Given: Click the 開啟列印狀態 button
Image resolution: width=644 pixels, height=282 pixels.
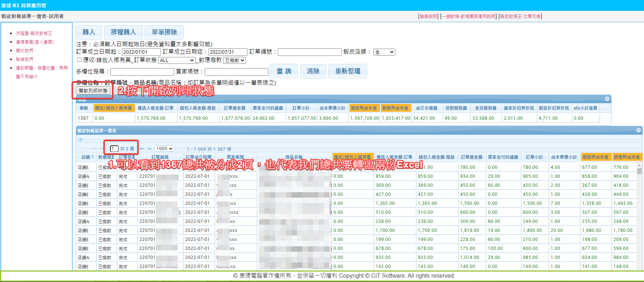Looking at the screenshot, I should pyautogui.click(x=93, y=91).
